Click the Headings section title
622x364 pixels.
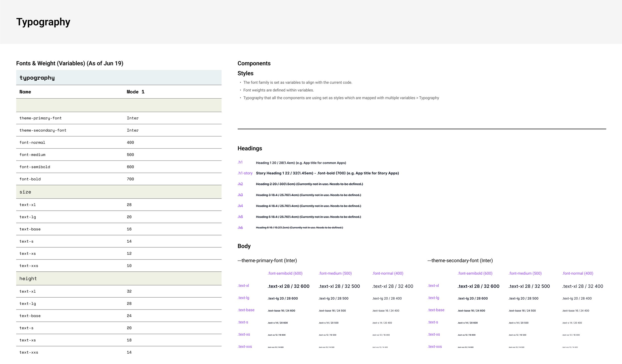click(x=250, y=149)
